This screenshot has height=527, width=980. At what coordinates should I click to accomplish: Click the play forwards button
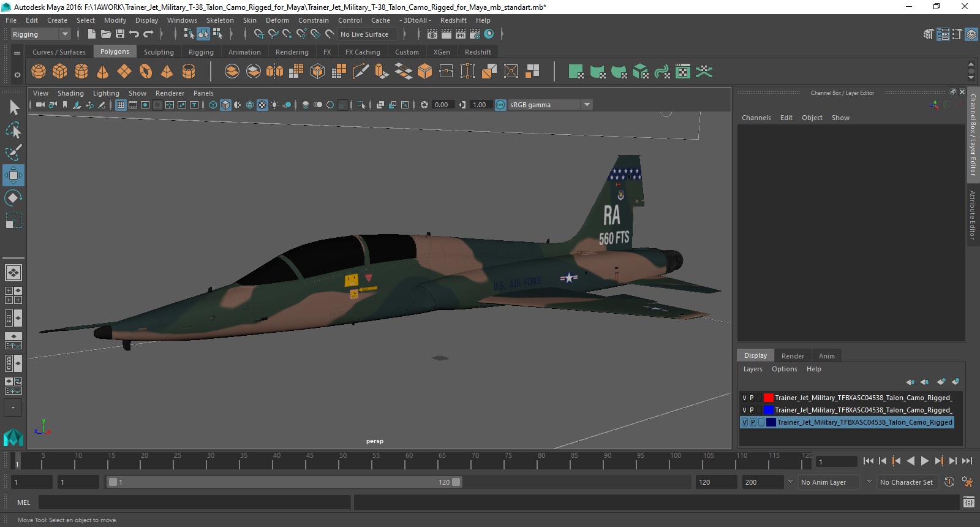(x=925, y=461)
